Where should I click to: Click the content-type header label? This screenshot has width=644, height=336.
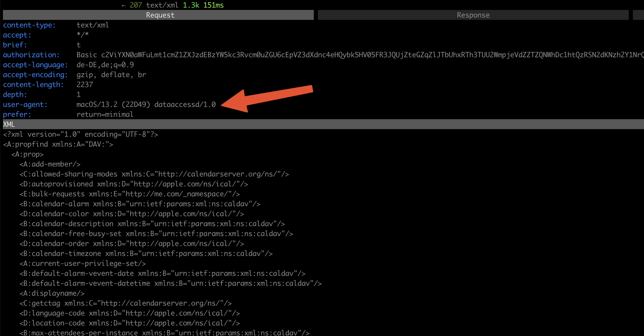point(29,25)
